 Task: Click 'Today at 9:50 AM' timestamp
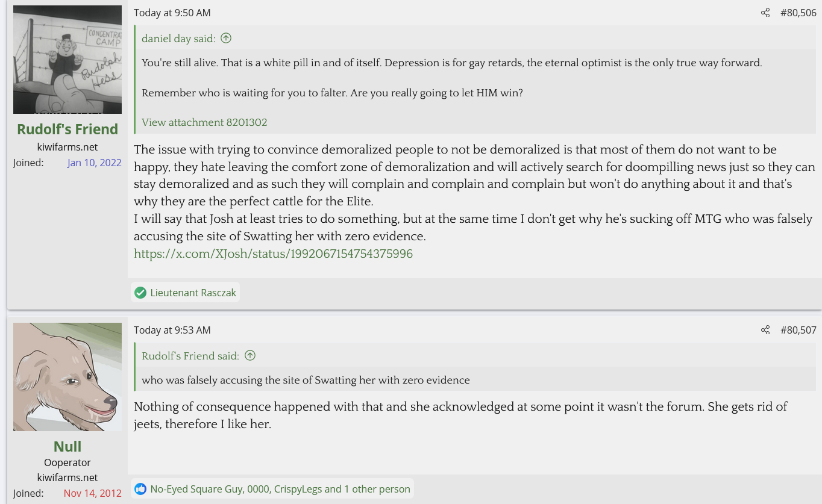point(172,13)
